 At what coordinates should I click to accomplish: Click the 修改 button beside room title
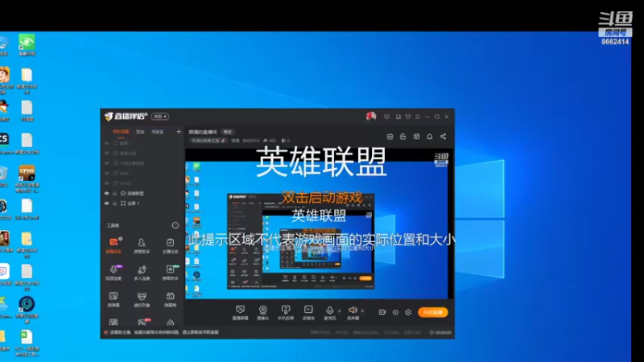pos(228,132)
